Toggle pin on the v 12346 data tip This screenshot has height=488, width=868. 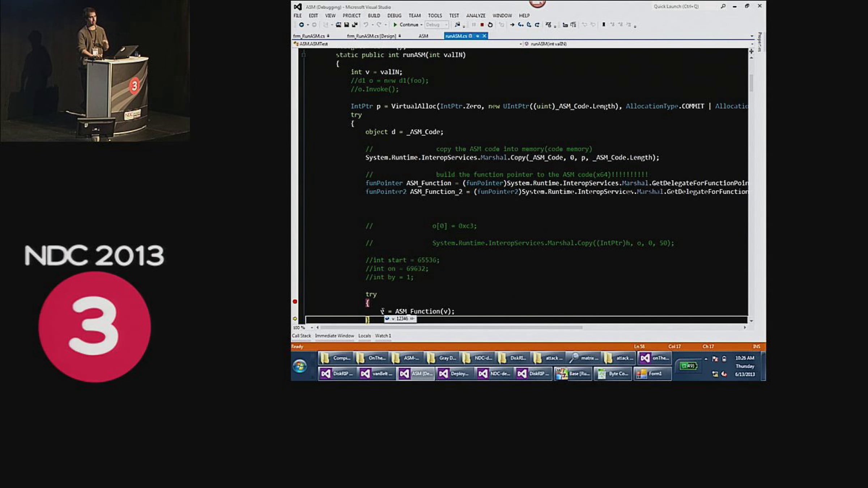pos(412,319)
